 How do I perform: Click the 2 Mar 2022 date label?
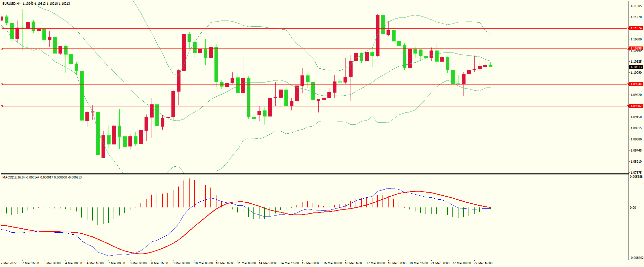point(9,263)
